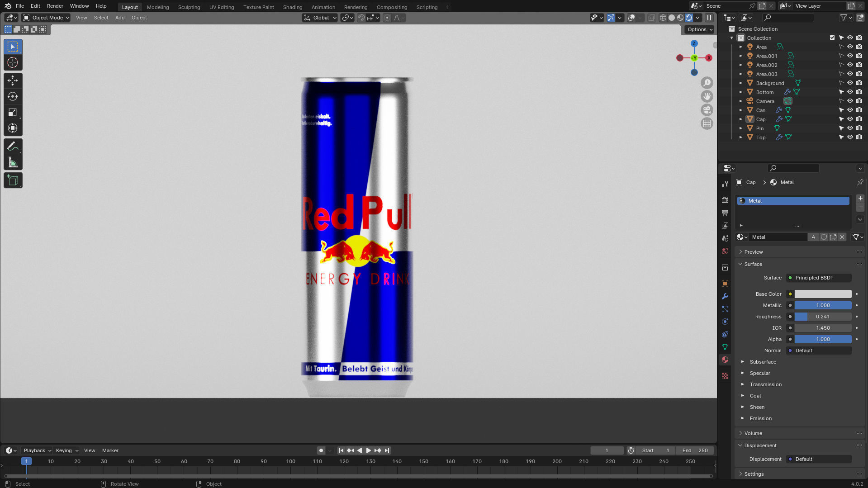Hide the Background object in viewport
The height and width of the screenshot is (488, 868).
pyautogui.click(x=850, y=83)
